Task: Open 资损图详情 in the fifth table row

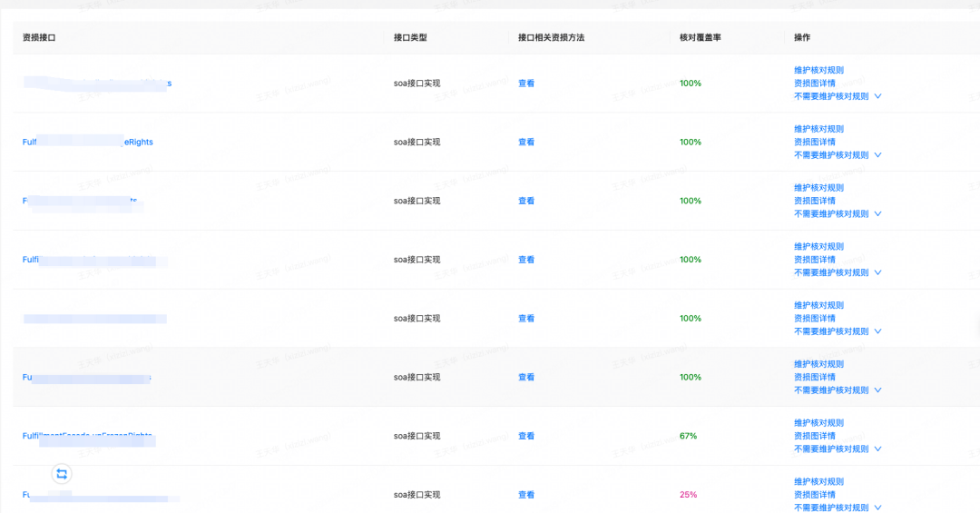Action: (814, 319)
